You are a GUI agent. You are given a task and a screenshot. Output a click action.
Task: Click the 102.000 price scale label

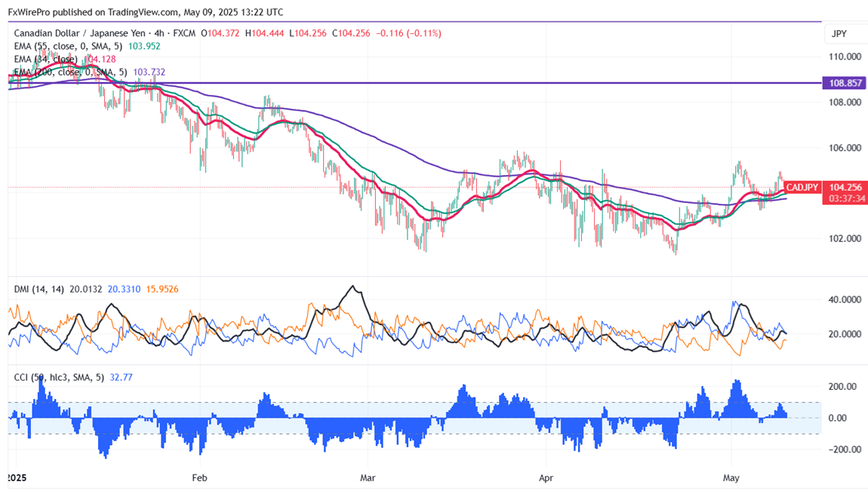click(845, 239)
